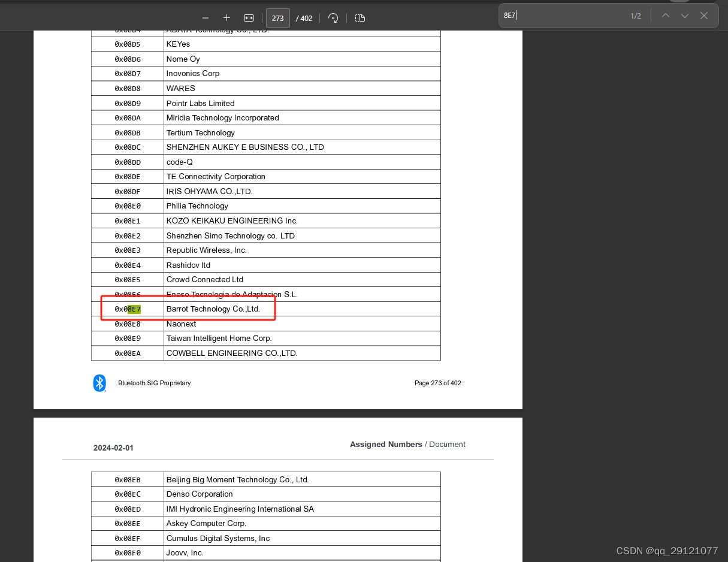
Task: Select 'Shenzhen Simo Technology co. LTD'
Action: (231, 236)
